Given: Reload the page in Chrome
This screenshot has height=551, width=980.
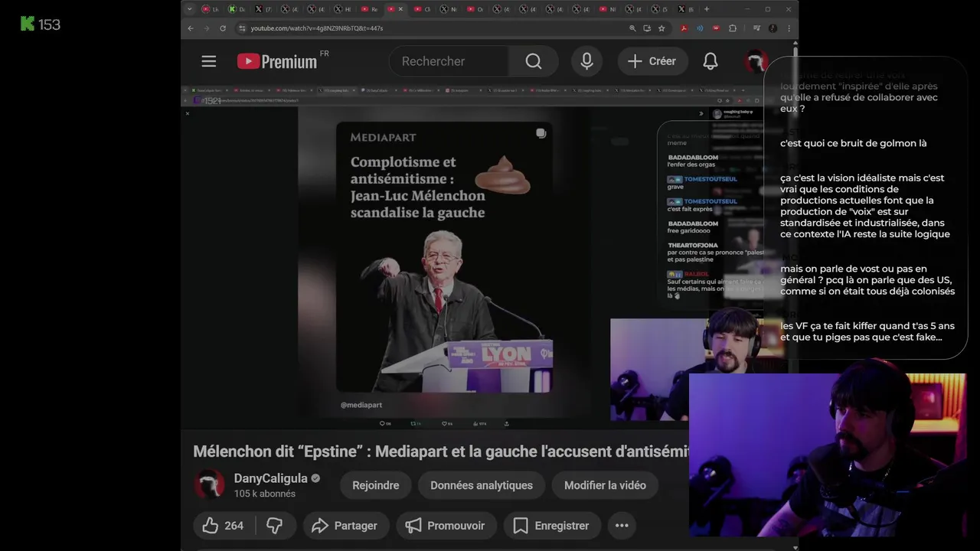Looking at the screenshot, I should [223, 28].
